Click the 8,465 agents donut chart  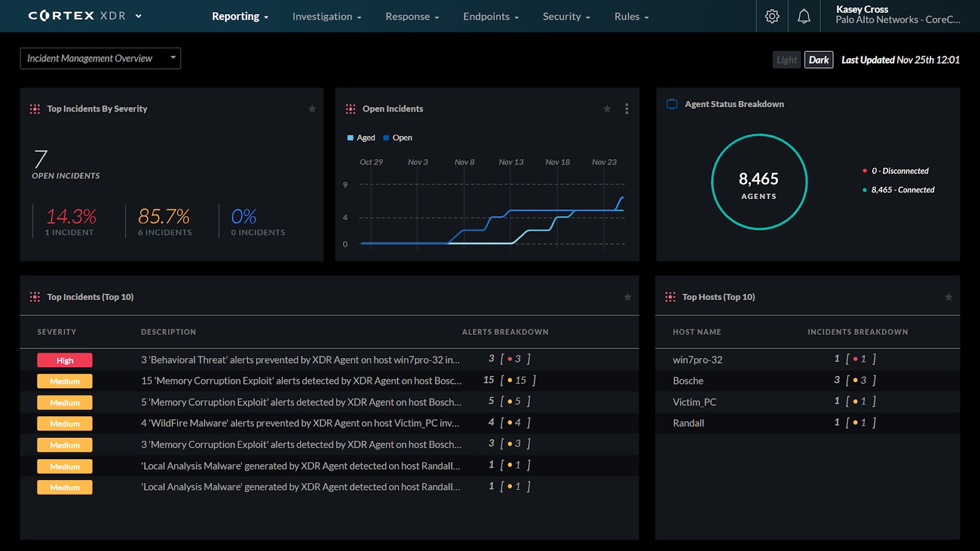point(759,182)
